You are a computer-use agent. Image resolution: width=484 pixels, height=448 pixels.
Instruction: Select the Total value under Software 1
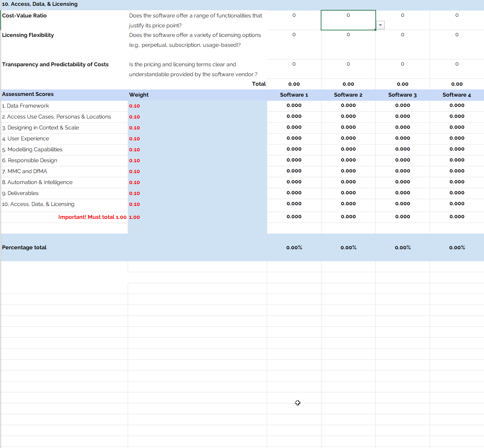[294, 84]
